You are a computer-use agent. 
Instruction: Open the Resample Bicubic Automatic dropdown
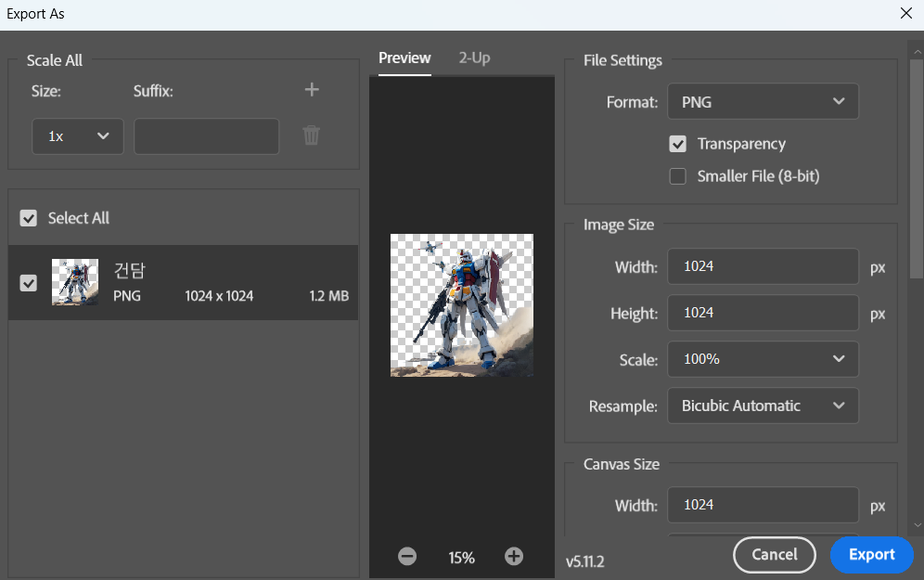(x=763, y=406)
